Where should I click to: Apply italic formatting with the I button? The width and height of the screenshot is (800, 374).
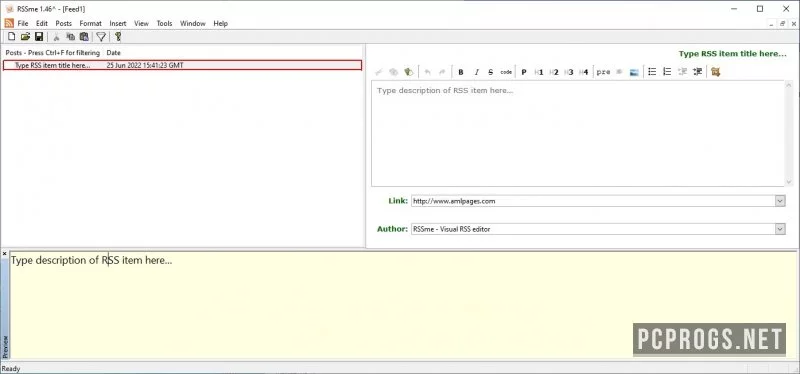(476, 72)
